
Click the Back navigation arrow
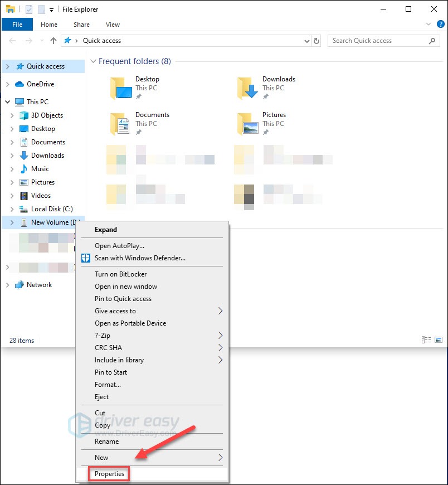coord(12,41)
